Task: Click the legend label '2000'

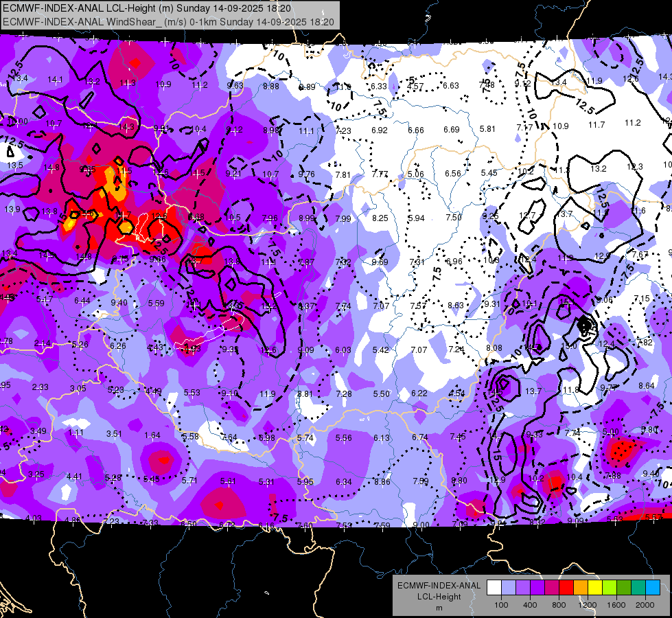Action: click(645, 605)
